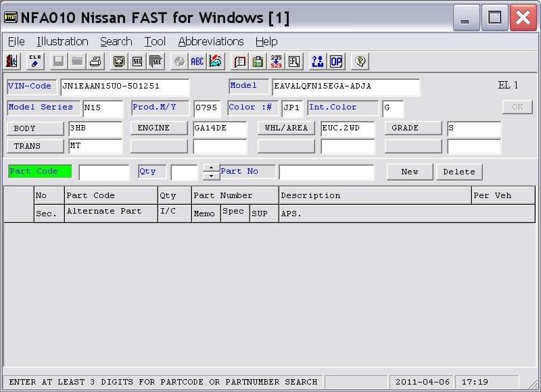
Task: Click the monitor illustration icon
Action: 119,62
